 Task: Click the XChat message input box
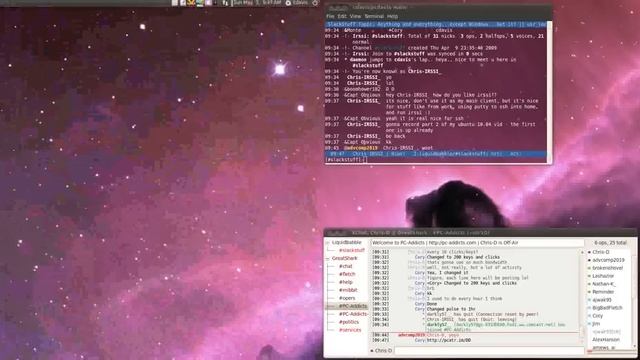pyautogui.click(x=489, y=351)
